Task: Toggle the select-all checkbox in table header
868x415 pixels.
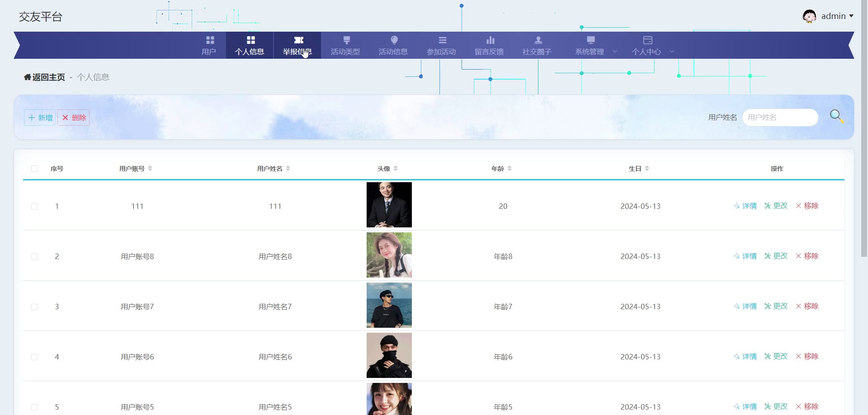Action: (x=34, y=169)
